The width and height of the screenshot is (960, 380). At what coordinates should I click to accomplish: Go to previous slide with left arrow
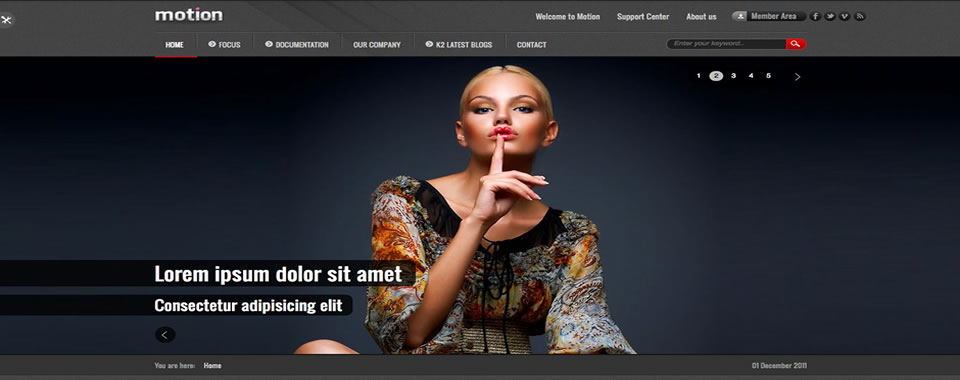(x=165, y=335)
